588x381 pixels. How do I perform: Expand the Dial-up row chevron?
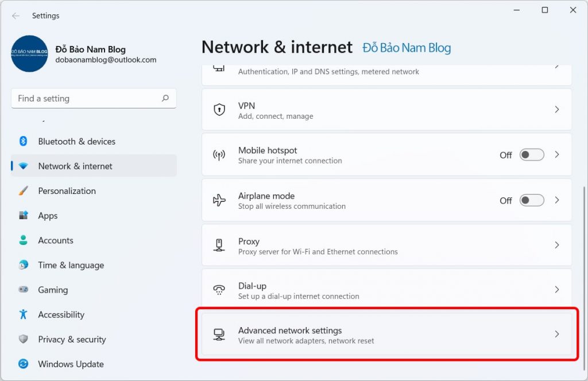point(557,289)
